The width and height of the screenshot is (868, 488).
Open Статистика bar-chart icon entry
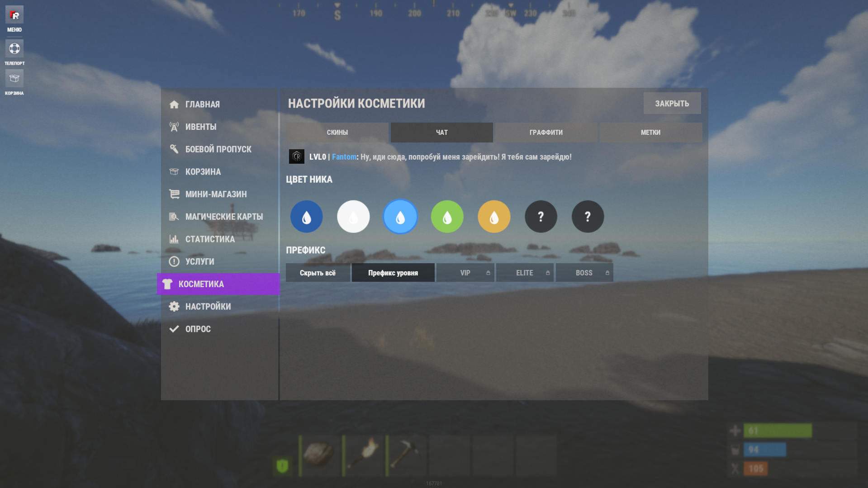[174, 239]
